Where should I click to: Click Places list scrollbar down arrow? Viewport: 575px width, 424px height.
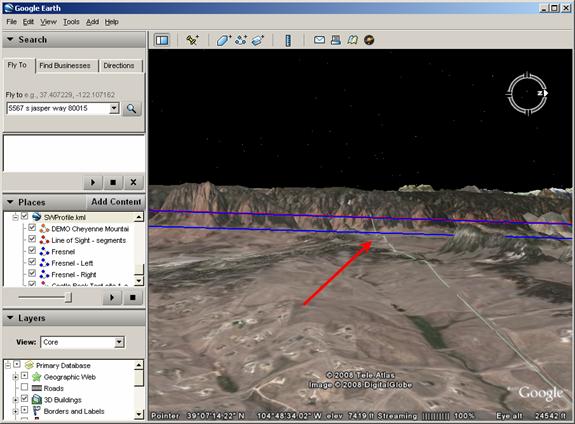139,281
